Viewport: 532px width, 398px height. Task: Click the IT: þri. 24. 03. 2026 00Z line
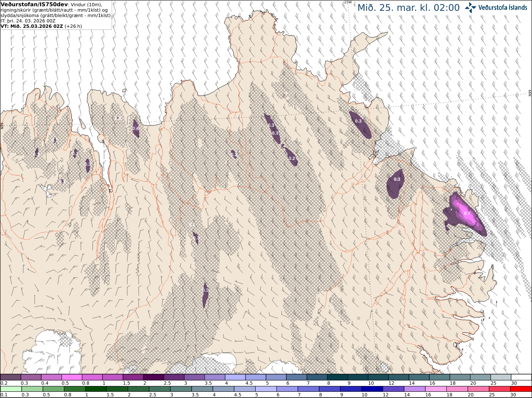pyautogui.click(x=28, y=21)
